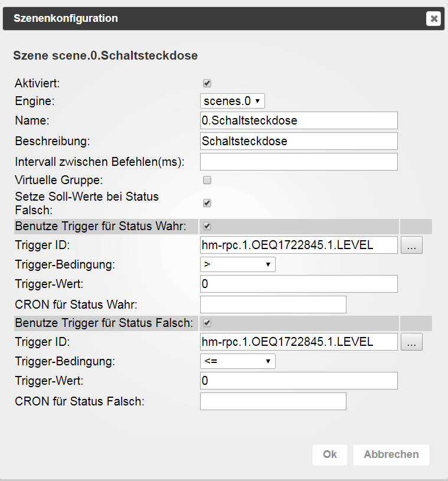Click the Intervall zwischen Befehlen field

tap(299, 162)
